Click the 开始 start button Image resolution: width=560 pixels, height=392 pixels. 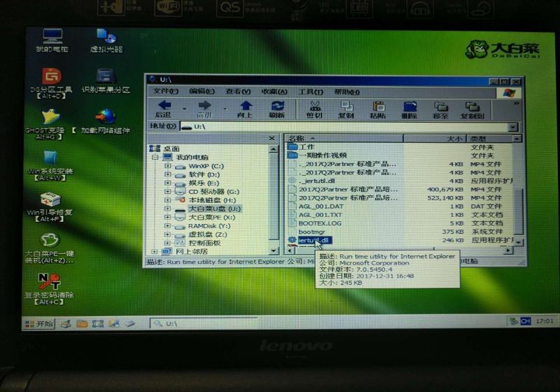tap(38, 324)
